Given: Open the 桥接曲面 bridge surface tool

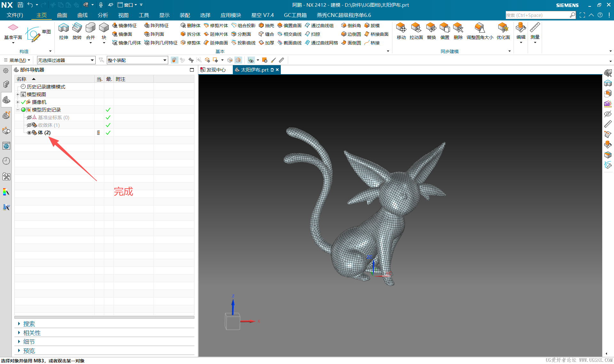Looking at the screenshot, I should click(x=376, y=34).
